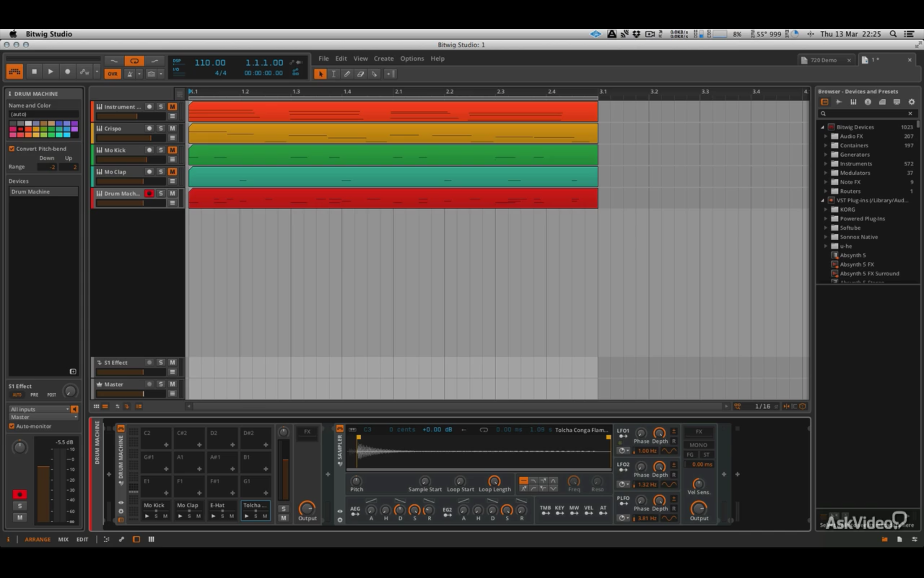Select the Eraser tool
The image size is (924, 578).
(x=361, y=74)
